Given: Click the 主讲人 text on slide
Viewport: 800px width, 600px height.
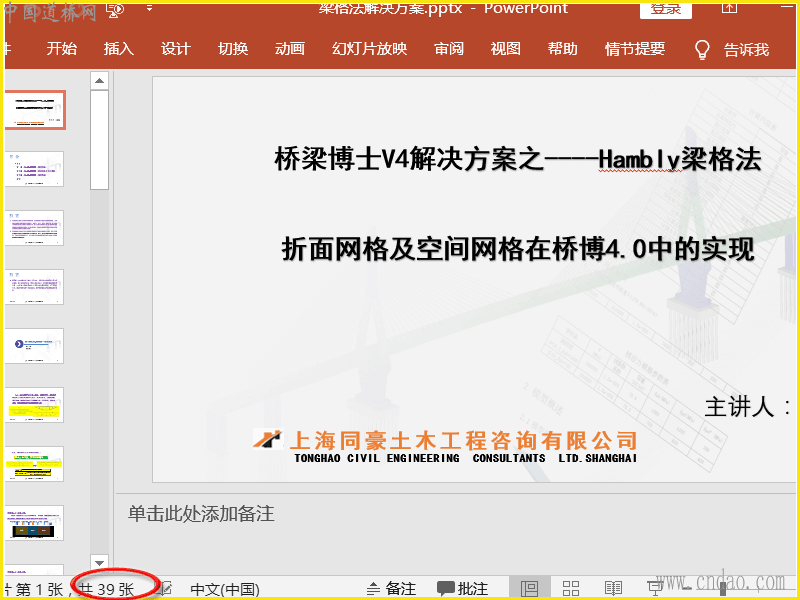Looking at the screenshot, I should 747,407.
